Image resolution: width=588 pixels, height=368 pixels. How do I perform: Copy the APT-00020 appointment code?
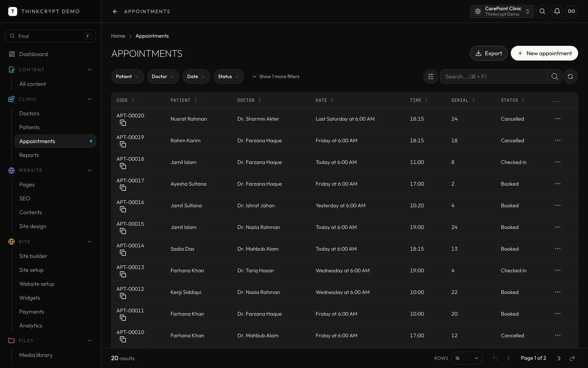click(x=123, y=123)
